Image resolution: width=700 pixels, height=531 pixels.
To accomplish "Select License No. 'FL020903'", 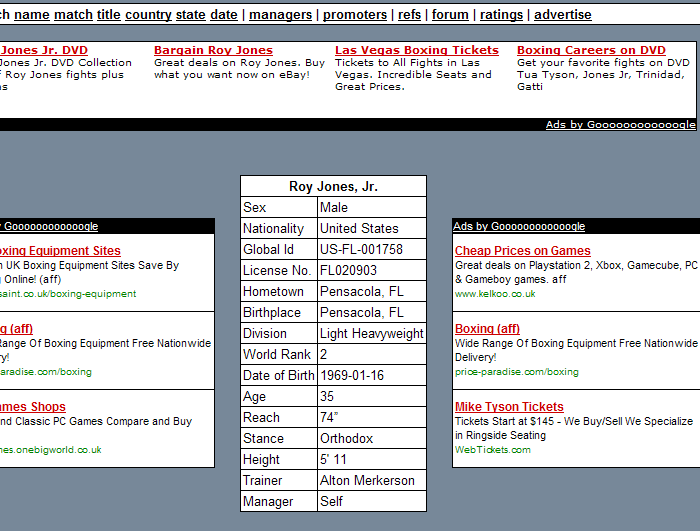I will 348,270.
